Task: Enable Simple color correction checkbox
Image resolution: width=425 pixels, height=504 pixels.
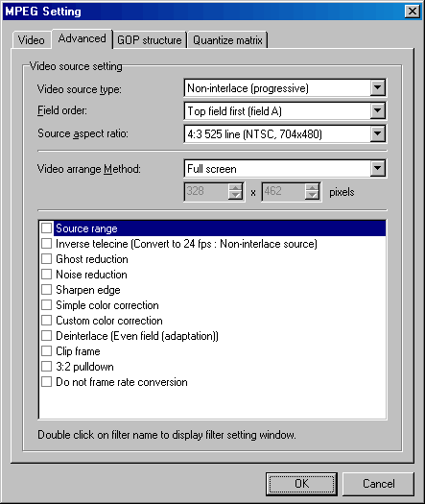Action: [x=47, y=305]
